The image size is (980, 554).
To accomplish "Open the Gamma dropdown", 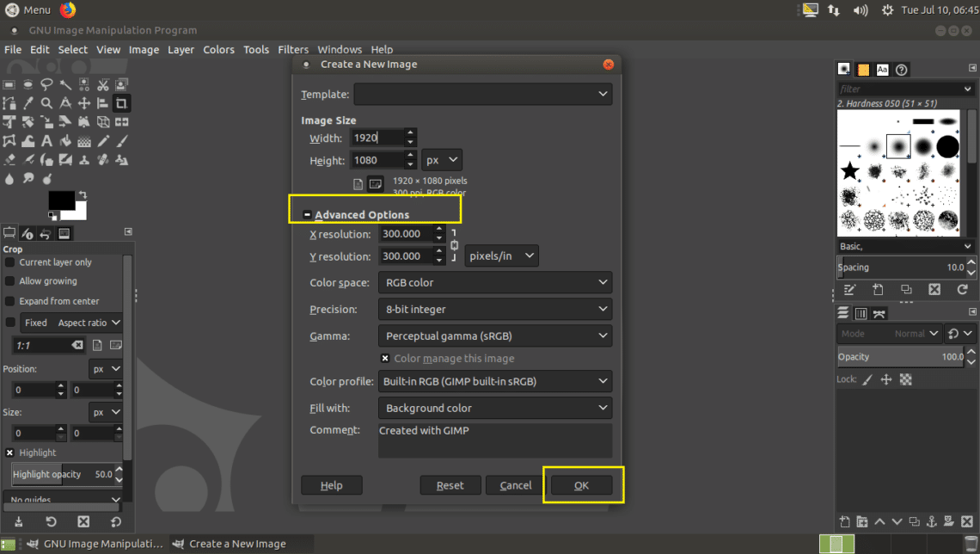I will tap(495, 335).
